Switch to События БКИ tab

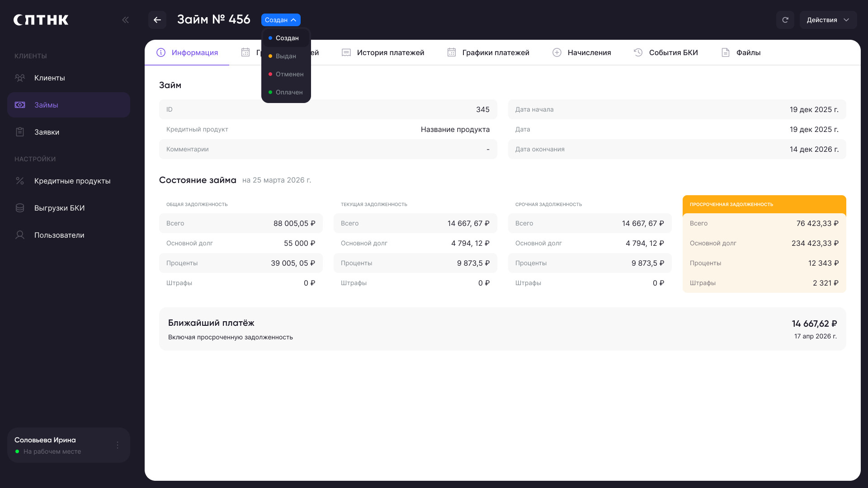pyautogui.click(x=666, y=52)
